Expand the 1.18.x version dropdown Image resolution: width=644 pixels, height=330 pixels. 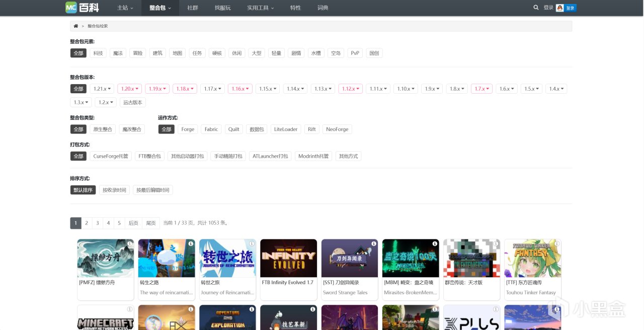185,89
